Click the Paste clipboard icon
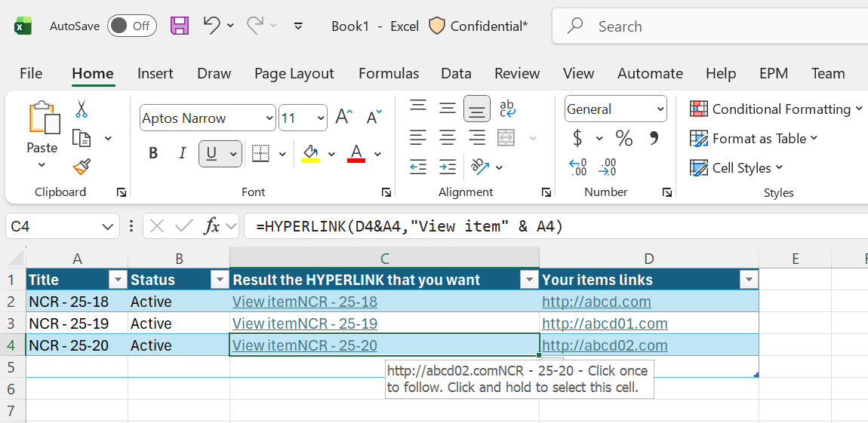 coord(44,118)
